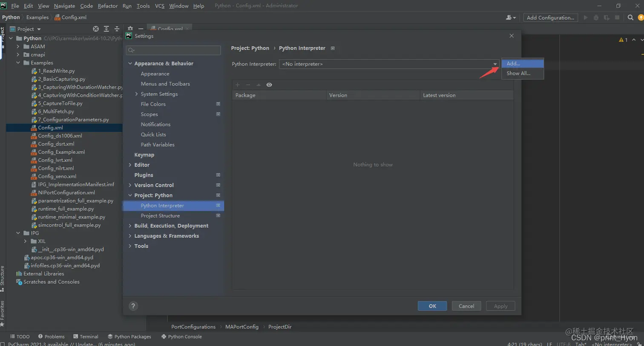Screen dimensions: 644x346
Task: Open the Refactor menu
Action: 107,6
